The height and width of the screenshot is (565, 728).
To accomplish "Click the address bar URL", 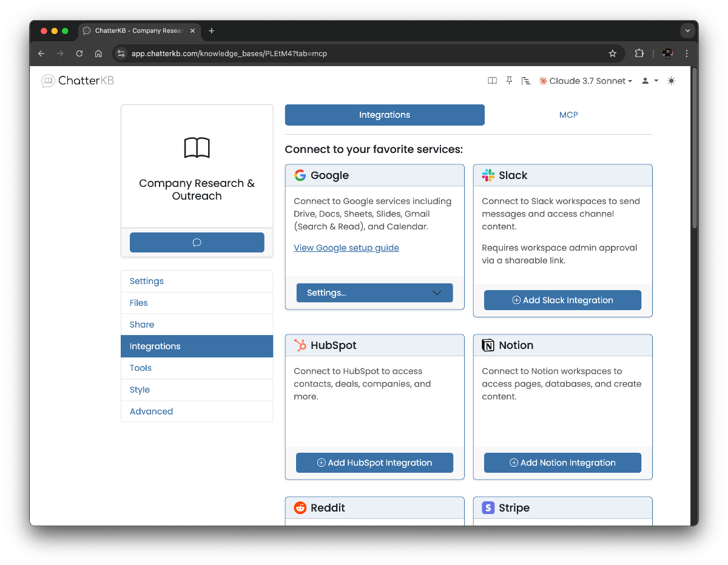I will coord(229,53).
